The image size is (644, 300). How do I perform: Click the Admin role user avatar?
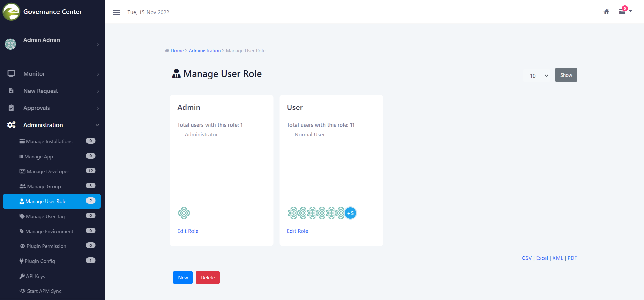point(184,213)
